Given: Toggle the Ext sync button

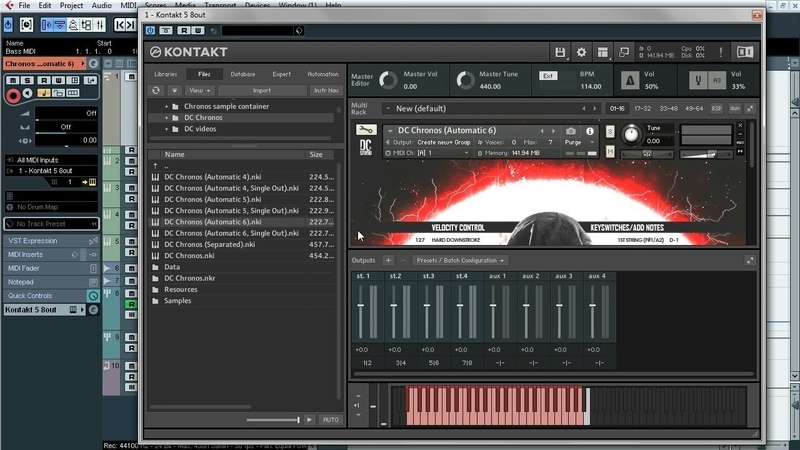Looking at the screenshot, I should pyautogui.click(x=548, y=76).
